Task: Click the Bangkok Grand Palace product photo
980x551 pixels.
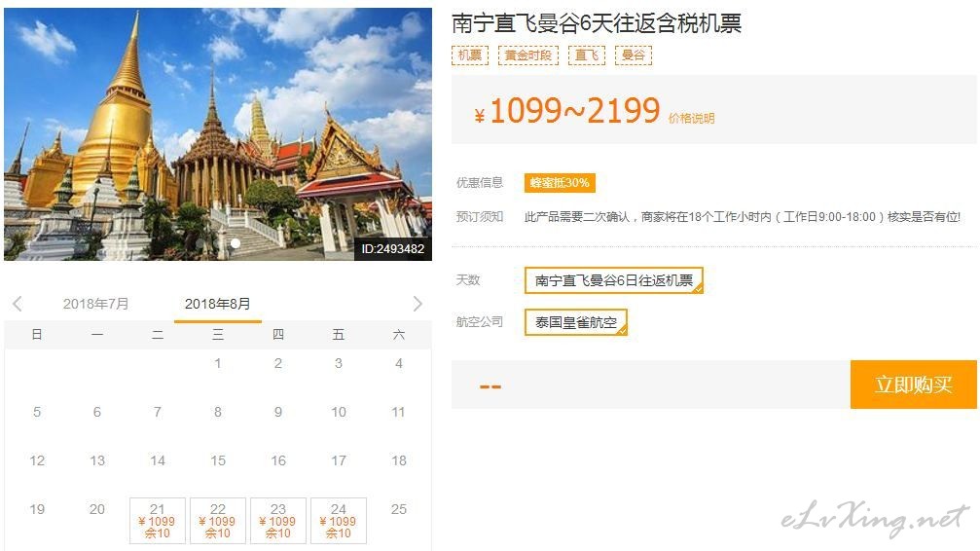Action: coord(217,133)
